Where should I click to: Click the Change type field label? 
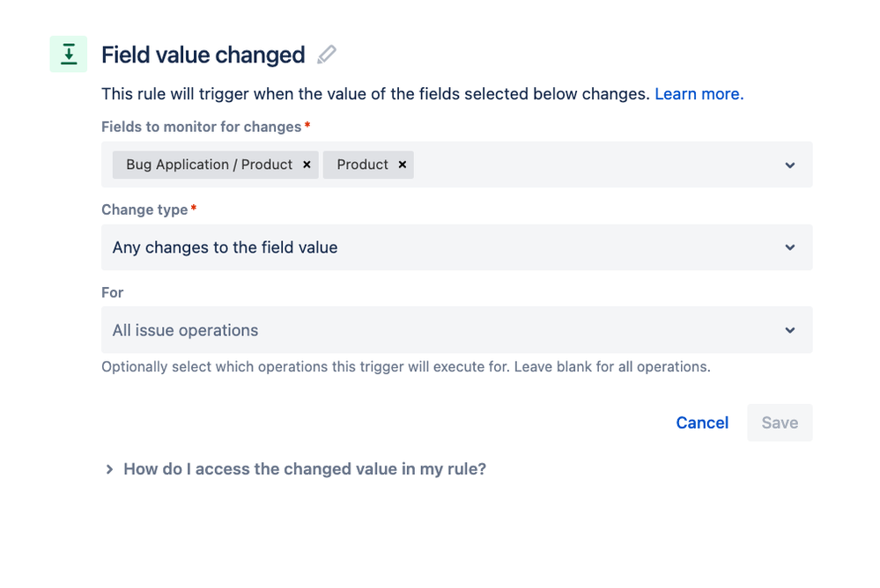(144, 209)
